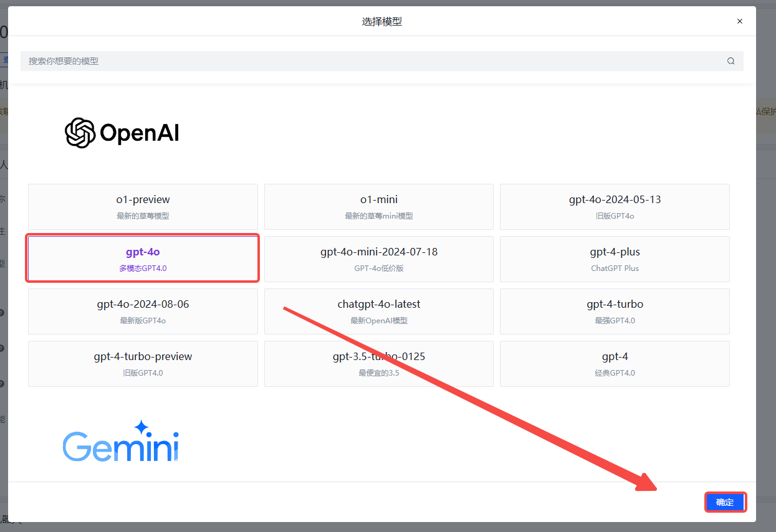Click the 多模态GPT4.0 description text
This screenshot has width=776, height=532.
pos(143,268)
